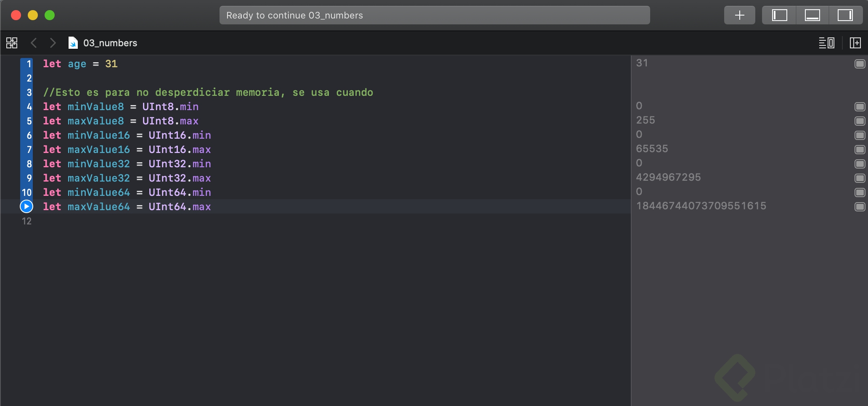The width and height of the screenshot is (868, 406).
Task: Click line number 8 in gutter
Action: [x=29, y=164]
